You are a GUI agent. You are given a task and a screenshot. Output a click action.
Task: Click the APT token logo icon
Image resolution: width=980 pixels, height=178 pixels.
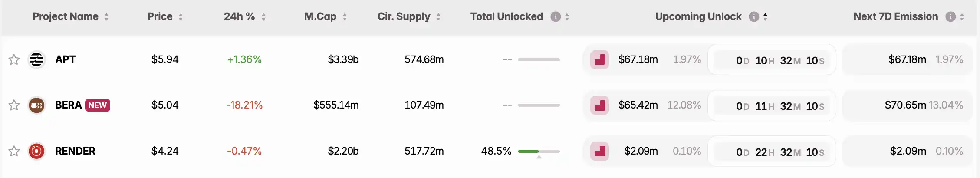(36, 59)
